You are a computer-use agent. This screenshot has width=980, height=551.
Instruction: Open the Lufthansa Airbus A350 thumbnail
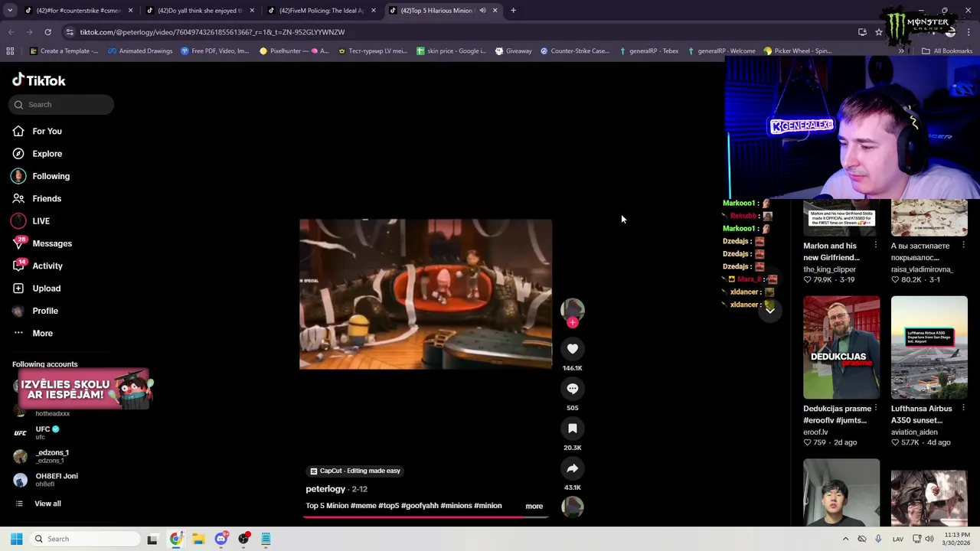[x=929, y=348]
